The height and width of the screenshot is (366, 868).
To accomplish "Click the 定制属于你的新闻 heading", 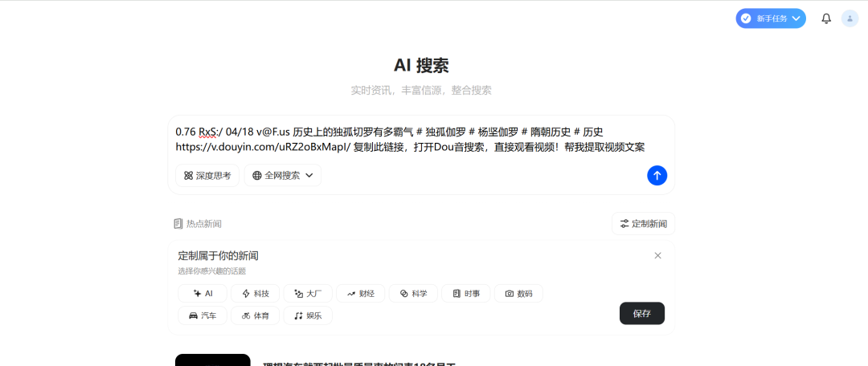I will (218, 256).
